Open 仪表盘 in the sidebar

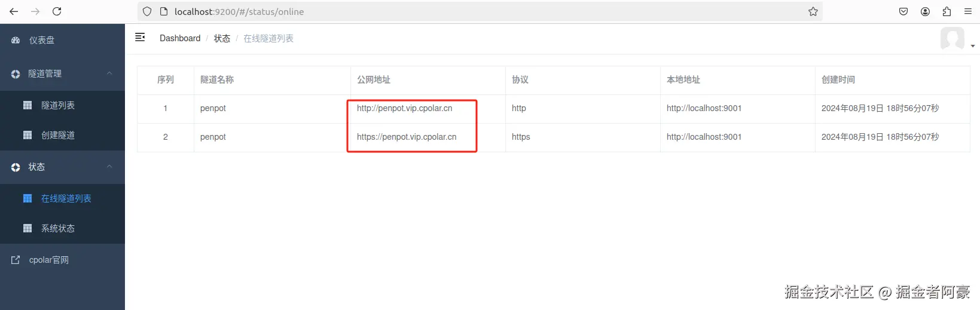point(62,40)
